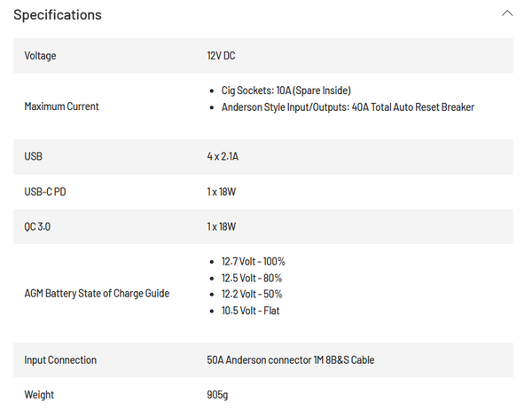This screenshot has height=418, width=532.
Task: Click 50A Anderson connector cable value
Action: [x=291, y=360]
